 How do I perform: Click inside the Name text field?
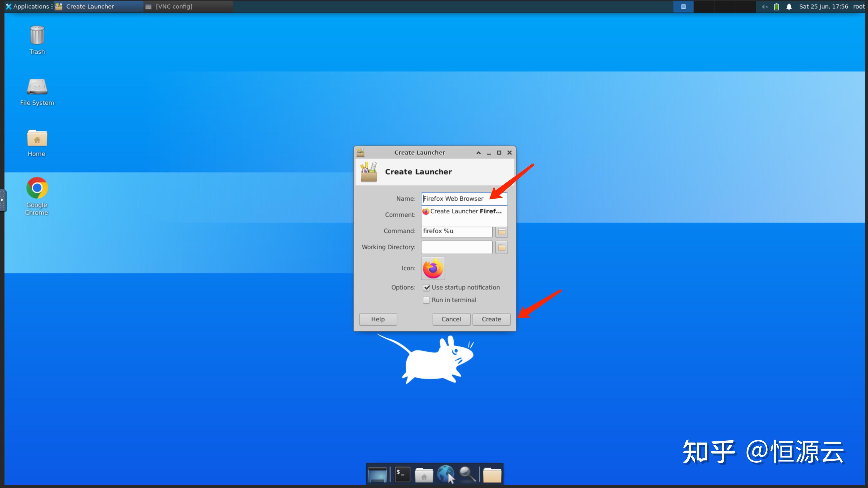(464, 198)
